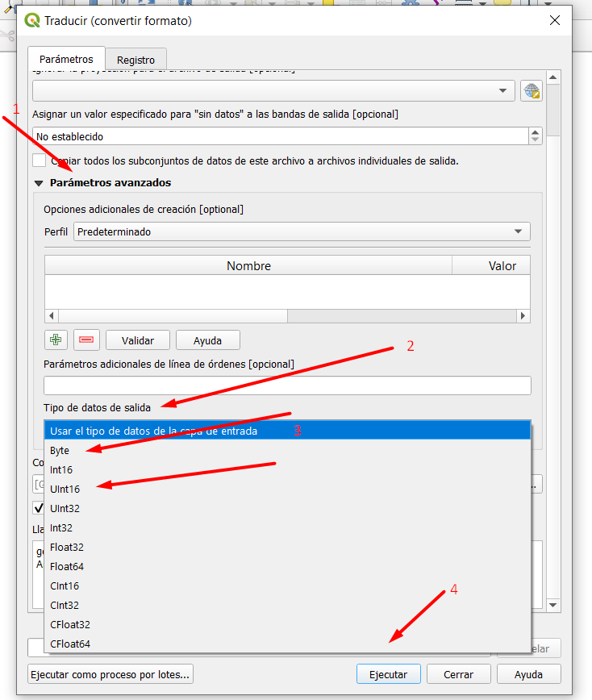
Task: Click the nodata value field No establecido
Action: coord(281,136)
